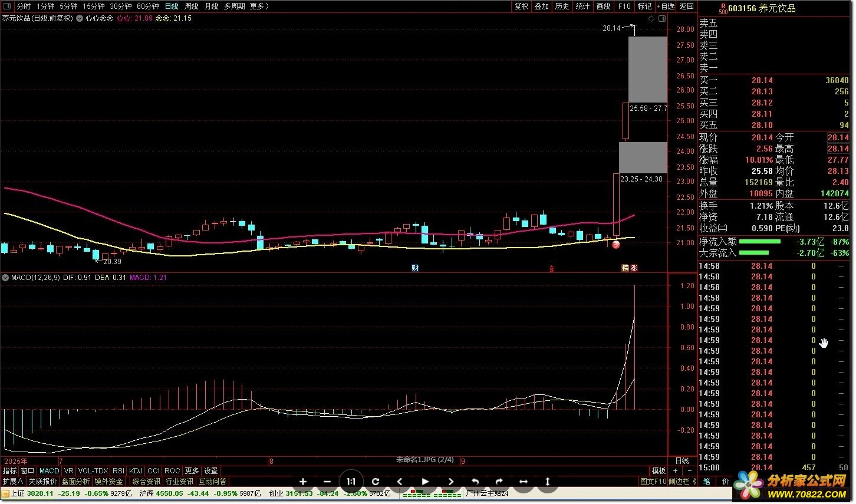The height and width of the screenshot is (504, 856).
Task: Click the vertical flip arrow icon
Action: click(x=548, y=482)
